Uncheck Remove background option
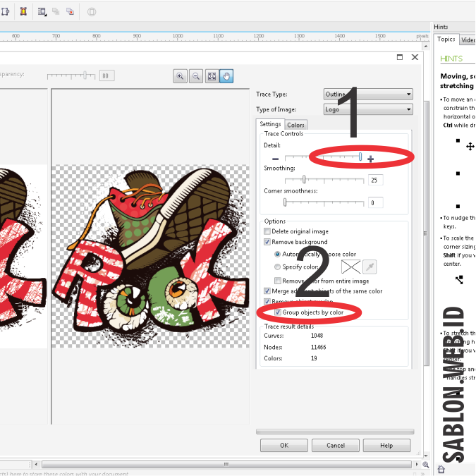 point(267,242)
